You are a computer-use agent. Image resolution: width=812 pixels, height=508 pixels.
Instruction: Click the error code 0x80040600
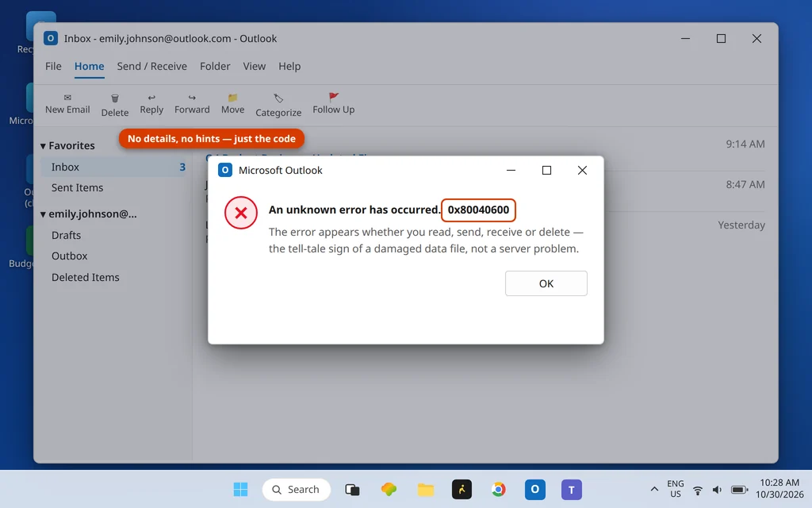coord(478,210)
